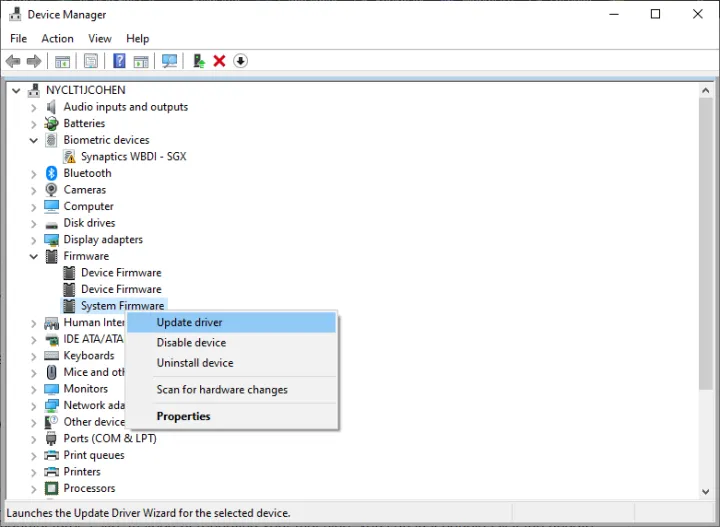Click the show/hide console tree toolbar icon
Viewport: 720px width, 527px height.
(x=63, y=61)
